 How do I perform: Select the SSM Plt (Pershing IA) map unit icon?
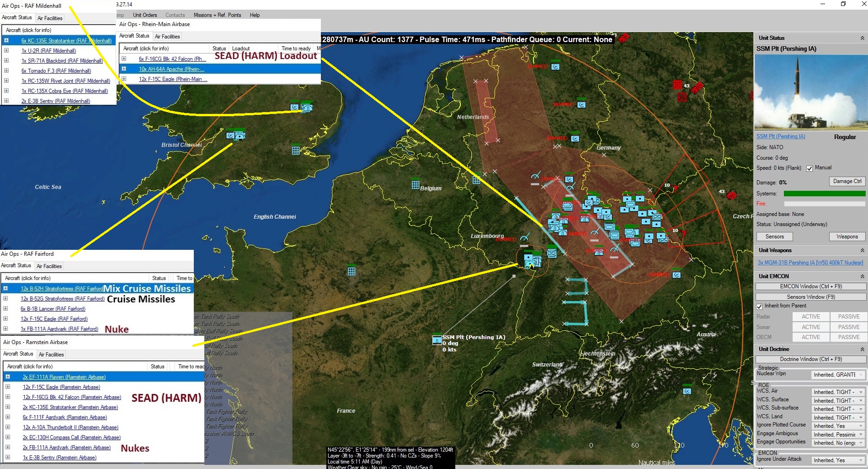coord(437,340)
